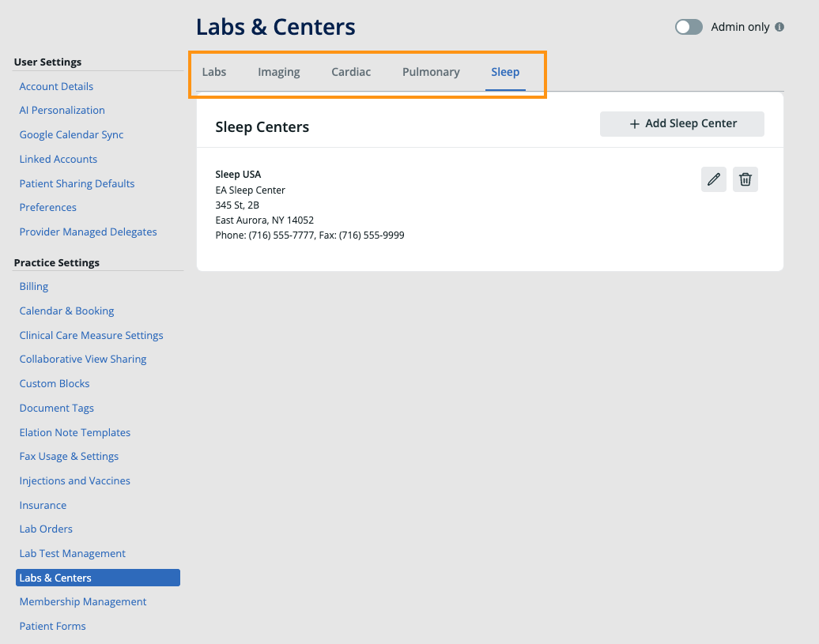Click the phone and fax number line
This screenshot has height=644, width=819.
point(310,235)
